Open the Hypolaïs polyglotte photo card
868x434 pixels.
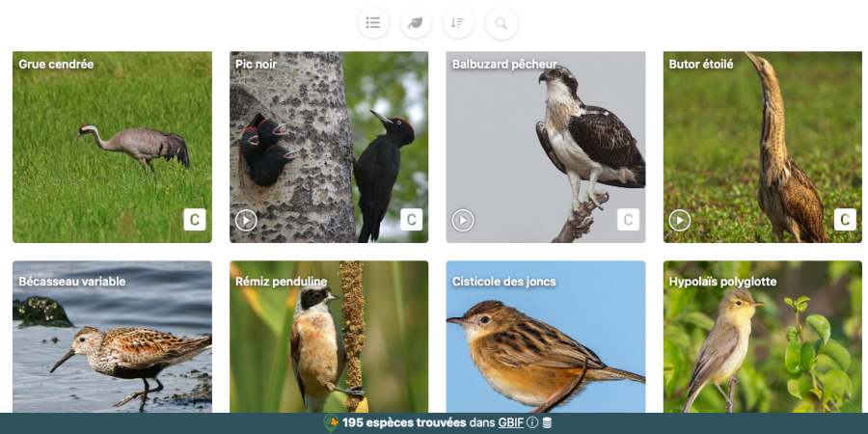763,337
